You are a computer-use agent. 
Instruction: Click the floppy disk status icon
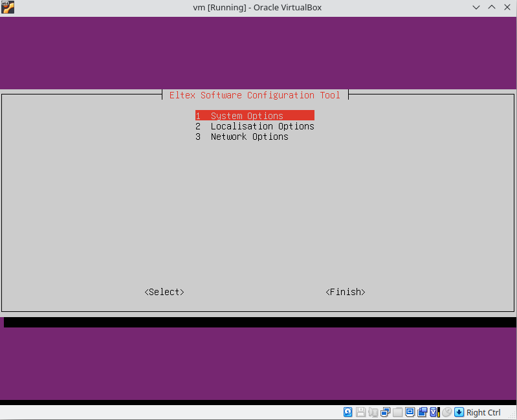pyautogui.click(x=360, y=412)
